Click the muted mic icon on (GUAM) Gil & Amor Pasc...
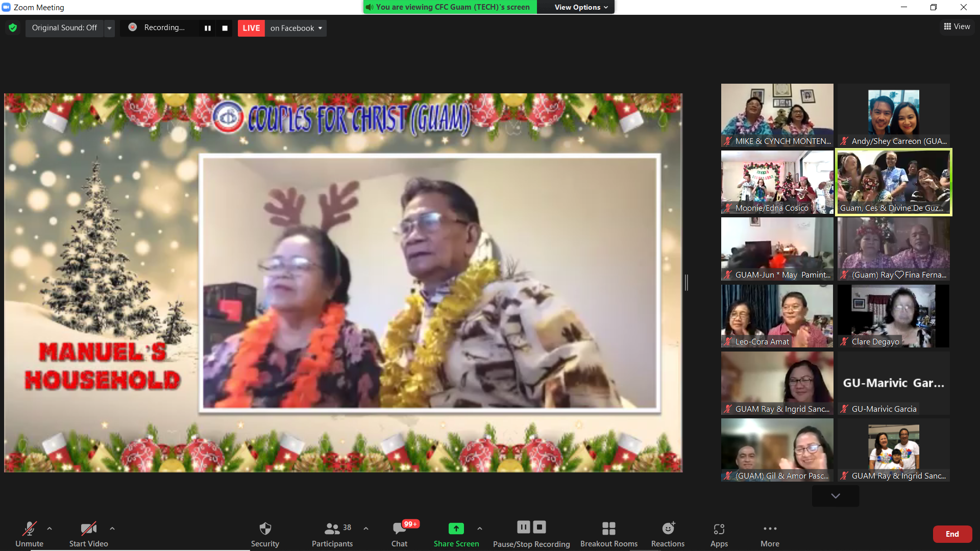This screenshot has width=980, height=551. (728, 476)
